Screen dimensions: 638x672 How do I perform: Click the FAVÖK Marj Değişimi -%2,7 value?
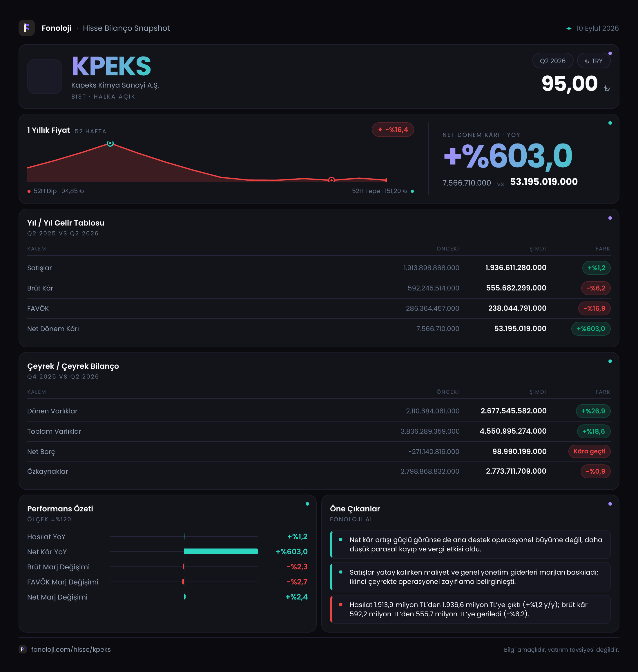[297, 582]
